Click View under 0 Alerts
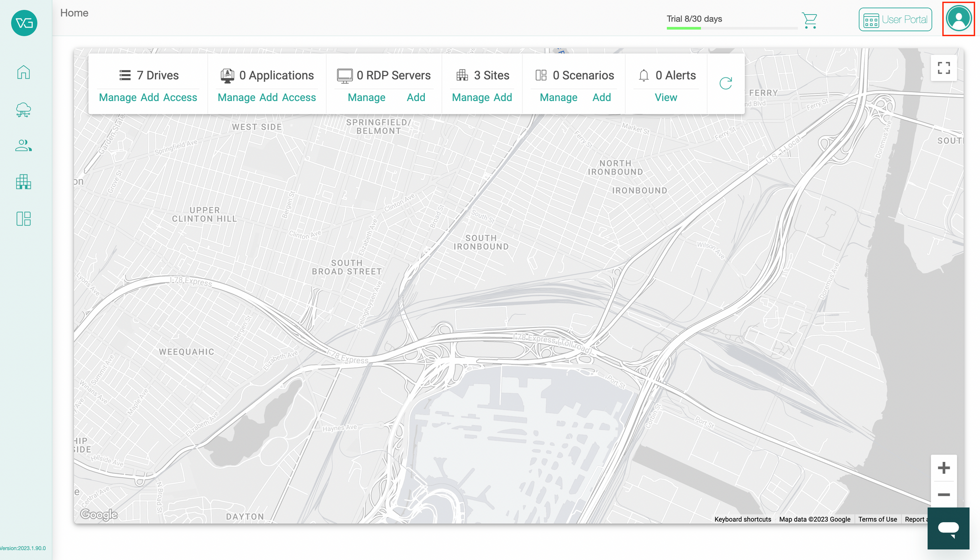Image resolution: width=980 pixels, height=560 pixels. (666, 98)
